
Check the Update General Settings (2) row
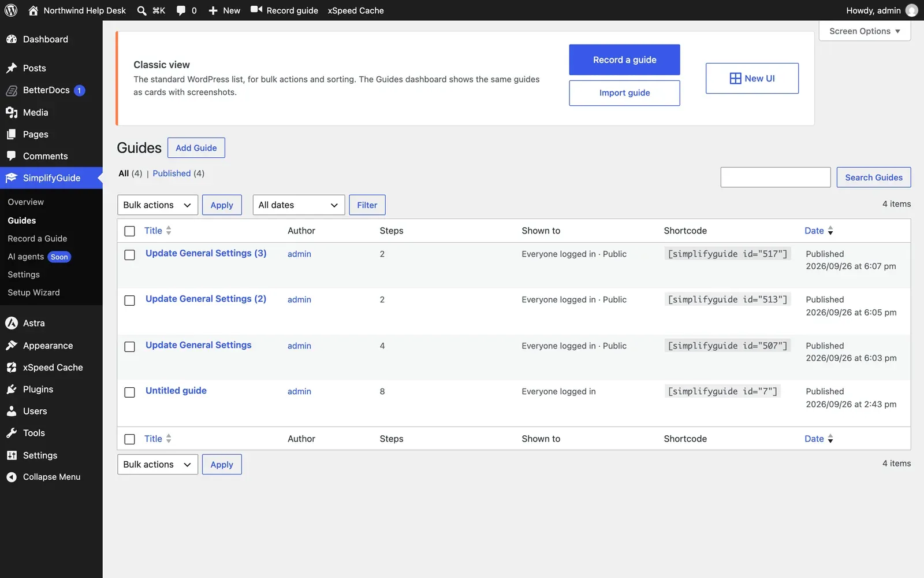click(130, 301)
